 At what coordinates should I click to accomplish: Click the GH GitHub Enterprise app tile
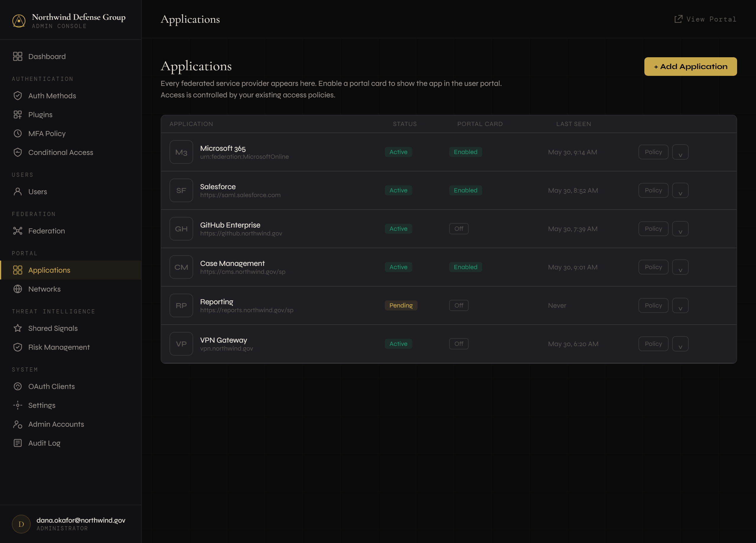(x=181, y=229)
